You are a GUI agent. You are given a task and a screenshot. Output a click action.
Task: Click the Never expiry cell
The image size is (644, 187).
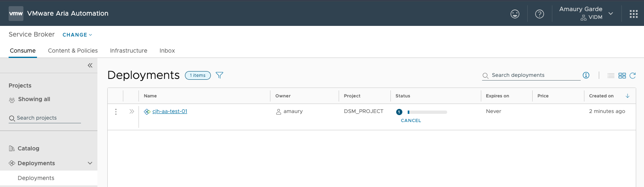pos(494,111)
